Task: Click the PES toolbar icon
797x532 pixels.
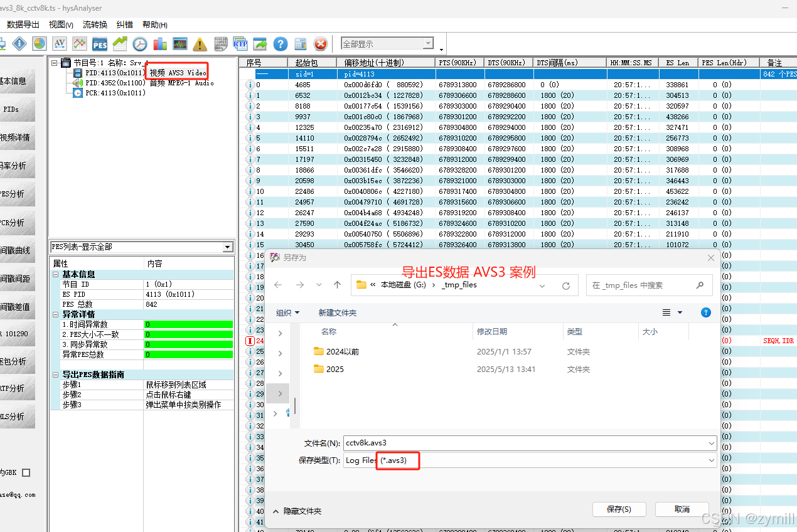Action: [x=100, y=44]
